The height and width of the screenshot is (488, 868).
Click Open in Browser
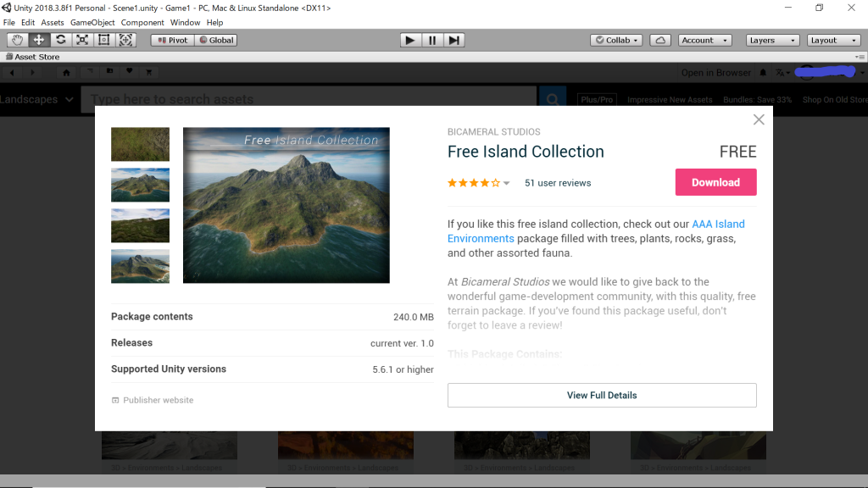click(x=715, y=73)
